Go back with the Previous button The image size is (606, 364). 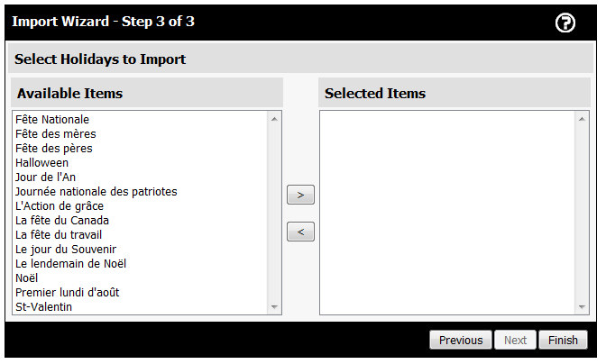461,340
